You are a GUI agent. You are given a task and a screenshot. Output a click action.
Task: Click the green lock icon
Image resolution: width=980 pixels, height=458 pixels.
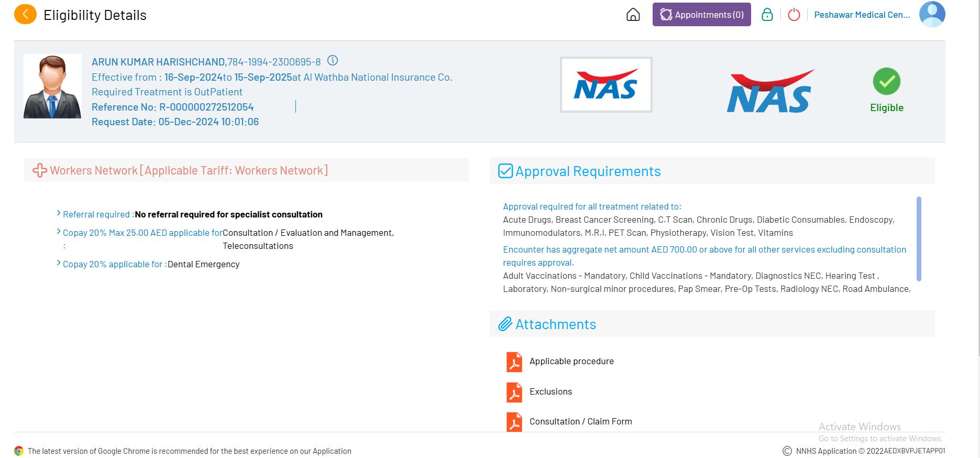pyautogui.click(x=767, y=15)
